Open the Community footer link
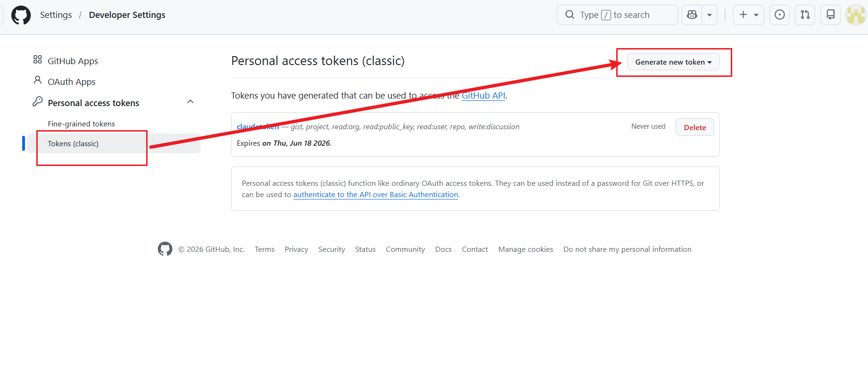Screen dimensions: 868x373 click(x=405, y=249)
